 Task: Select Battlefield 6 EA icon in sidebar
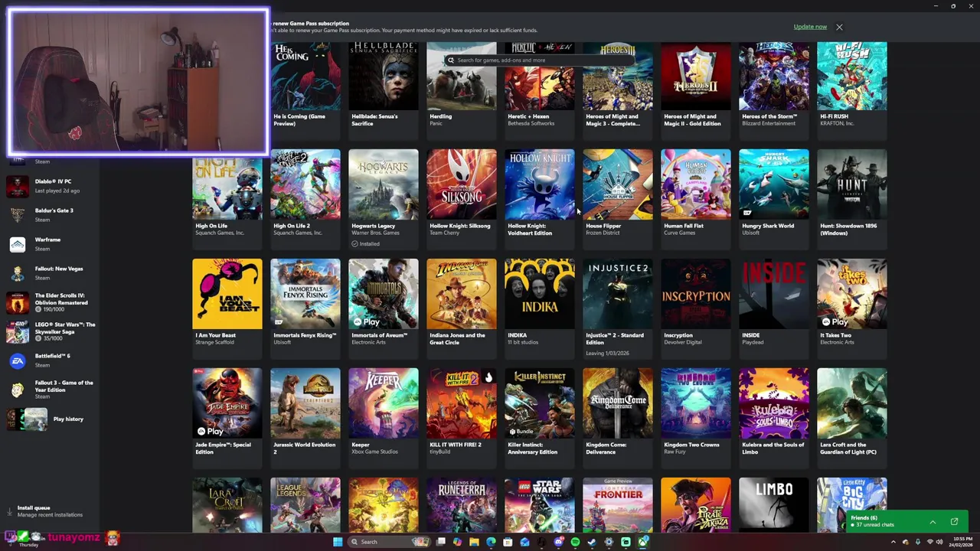[x=18, y=360]
